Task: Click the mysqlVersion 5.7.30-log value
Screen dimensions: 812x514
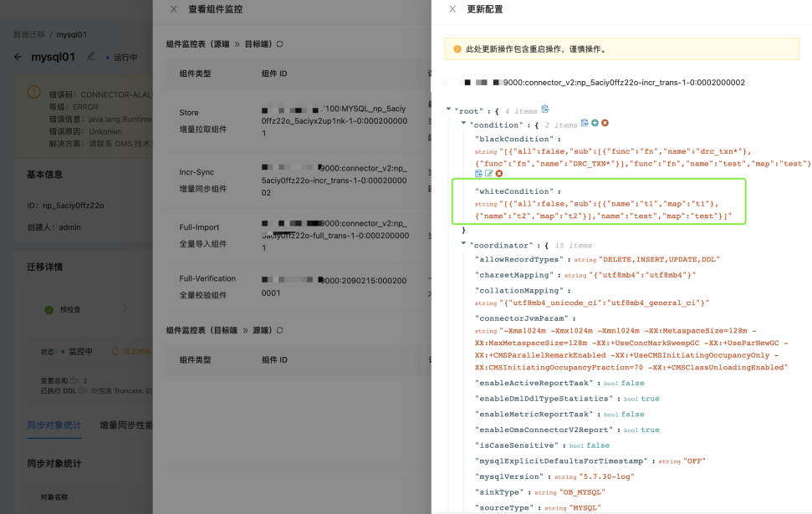Action: [x=607, y=476]
